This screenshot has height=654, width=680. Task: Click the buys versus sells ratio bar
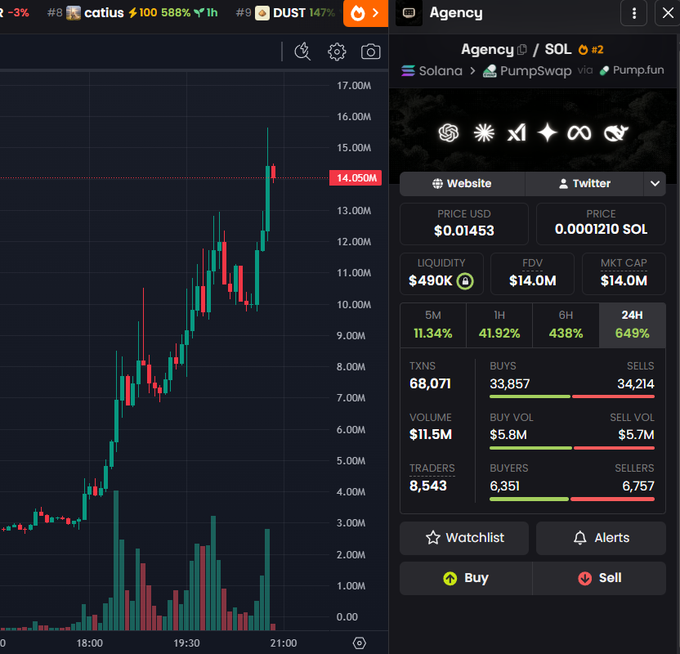pyautogui.click(x=572, y=396)
